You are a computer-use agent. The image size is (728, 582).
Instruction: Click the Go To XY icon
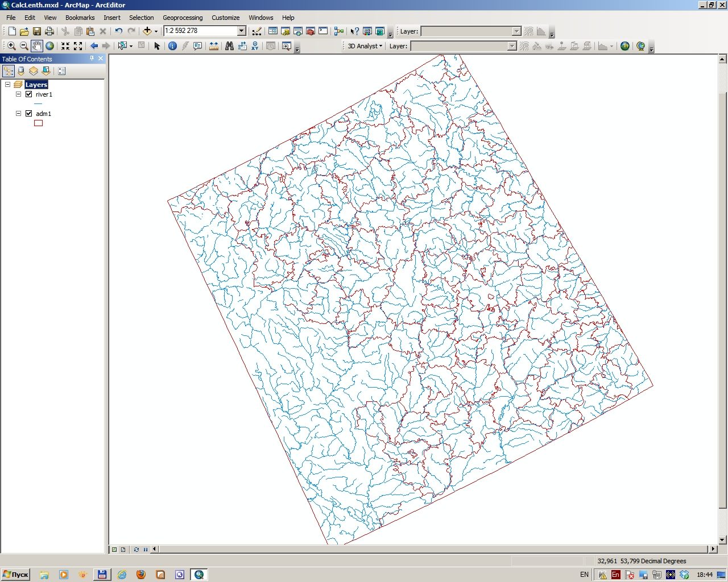pos(255,46)
